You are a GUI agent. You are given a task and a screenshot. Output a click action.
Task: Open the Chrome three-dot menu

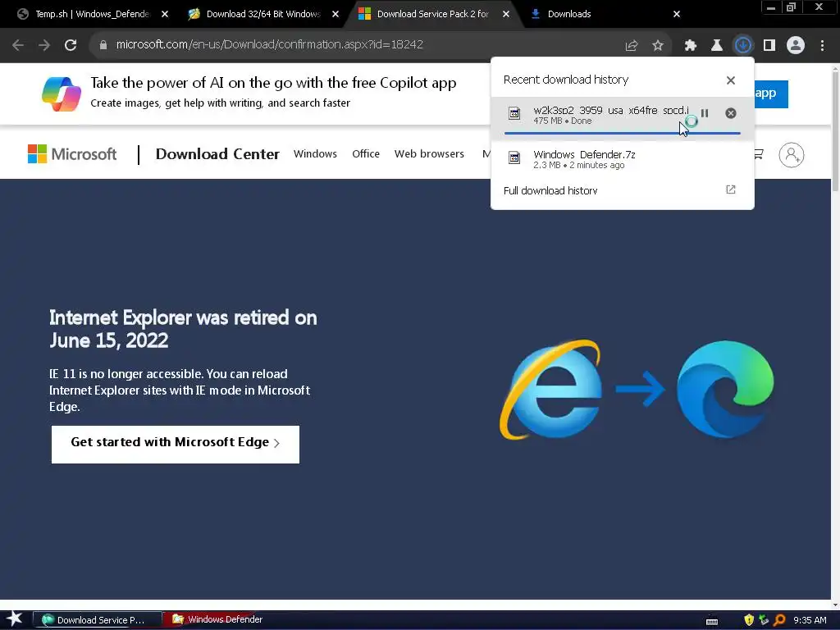tap(822, 46)
